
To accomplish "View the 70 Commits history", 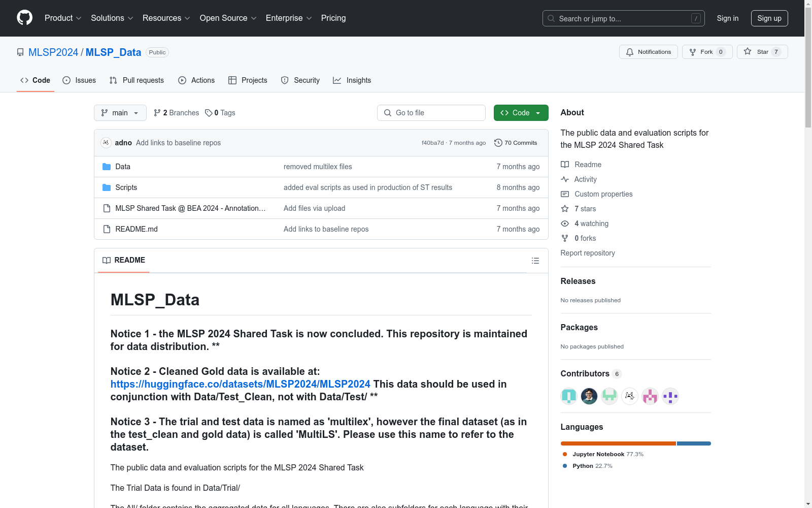I will click(x=516, y=143).
